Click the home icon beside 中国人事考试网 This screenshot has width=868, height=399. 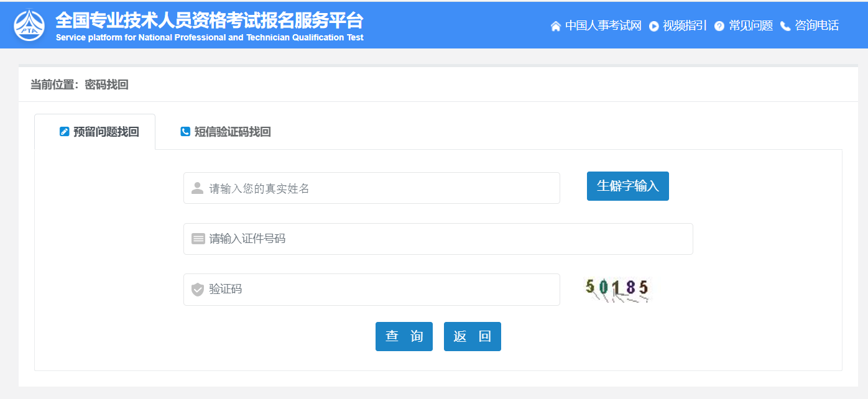[x=555, y=26]
